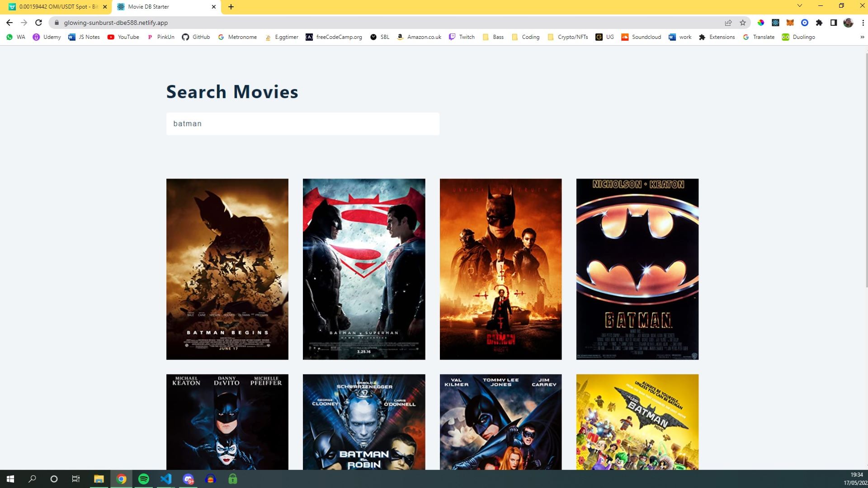Close the OMI/USDT Spot tab
Viewport: 868px width, 488px height.
tap(105, 7)
